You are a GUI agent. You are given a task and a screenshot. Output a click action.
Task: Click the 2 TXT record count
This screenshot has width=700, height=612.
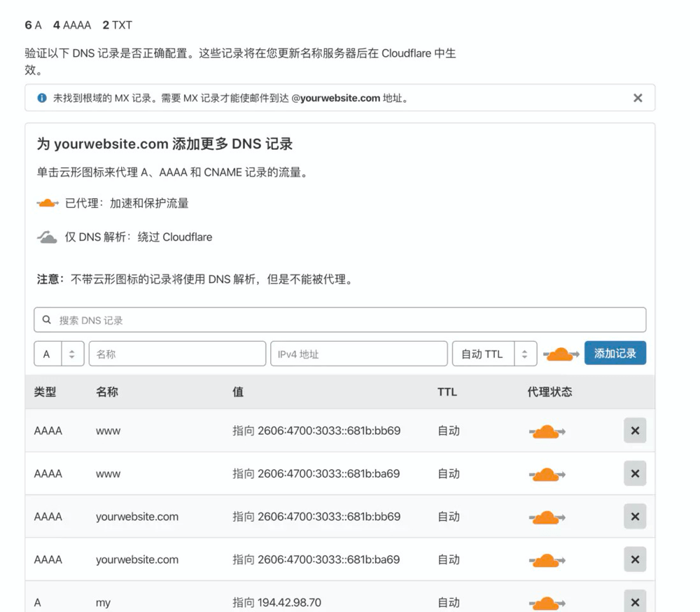[117, 25]
